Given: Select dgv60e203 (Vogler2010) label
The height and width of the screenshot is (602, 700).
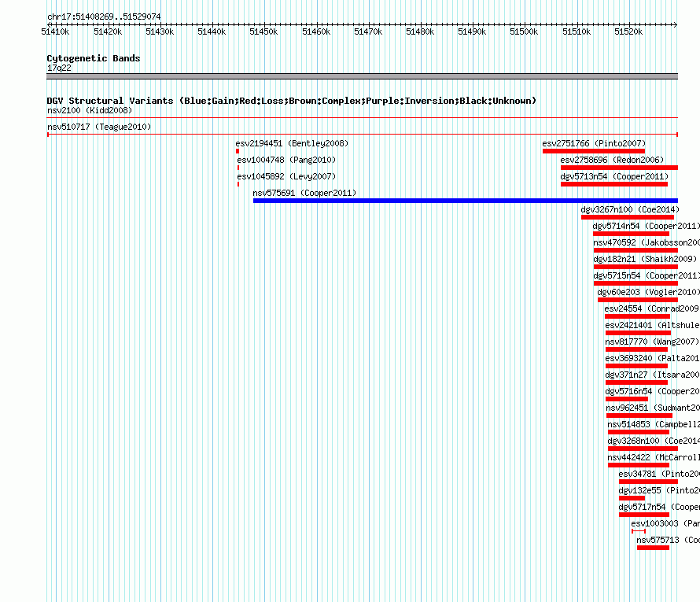Looking at the screenshot, I should point(648,292).
